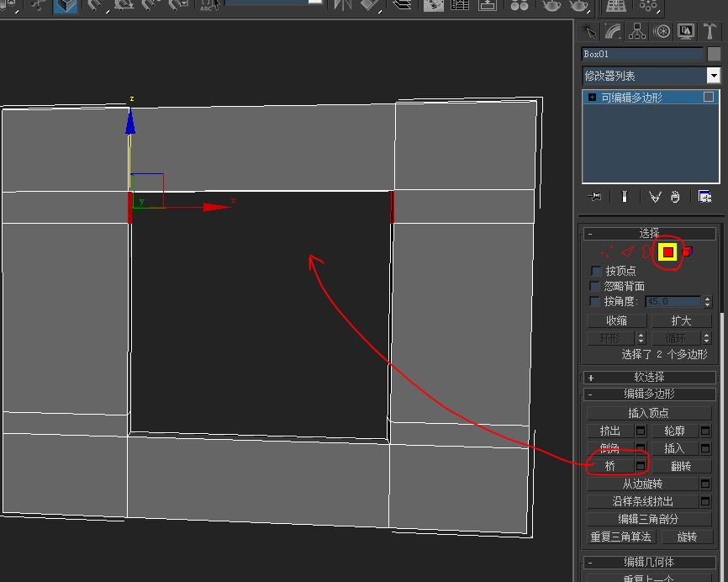The width and height of the screenshot is (728, 582).
Task: Click the red X axis gizmo arrow
Action: [x=217, y=207]
